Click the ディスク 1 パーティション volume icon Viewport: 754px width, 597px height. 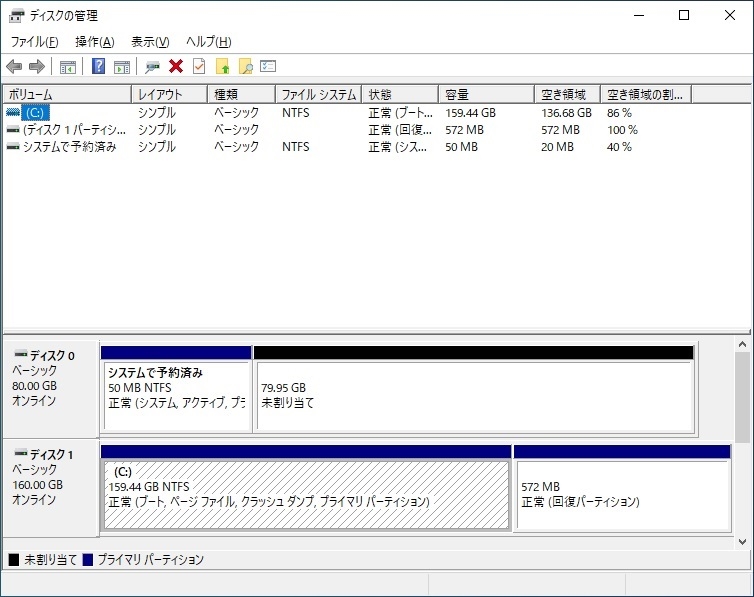tap(13, 129)
